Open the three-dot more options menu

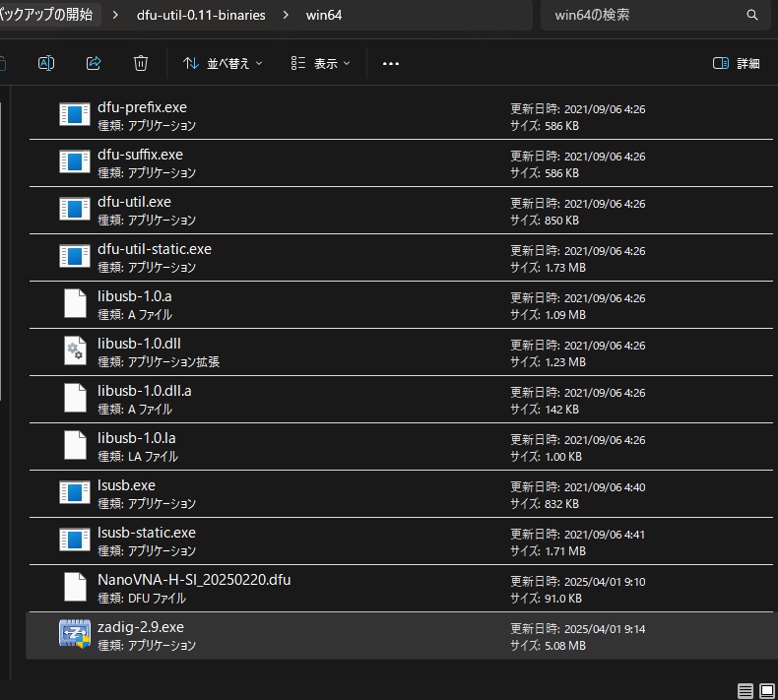pos(391,63)
